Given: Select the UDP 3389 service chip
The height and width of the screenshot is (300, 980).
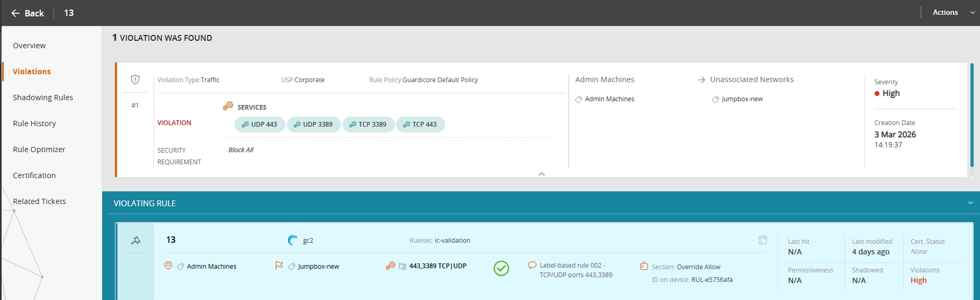Looking at the screenshot, I should pos(313,125).
